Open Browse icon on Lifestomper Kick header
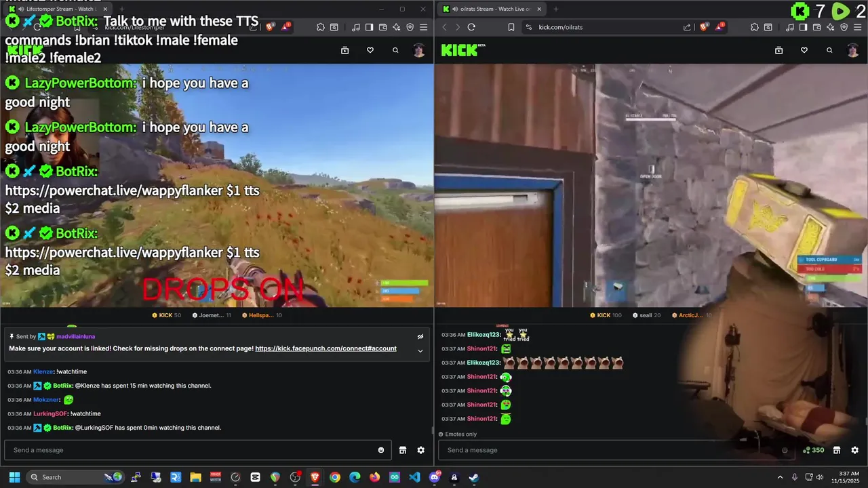 pyautogui.click(x=344, y=50)
